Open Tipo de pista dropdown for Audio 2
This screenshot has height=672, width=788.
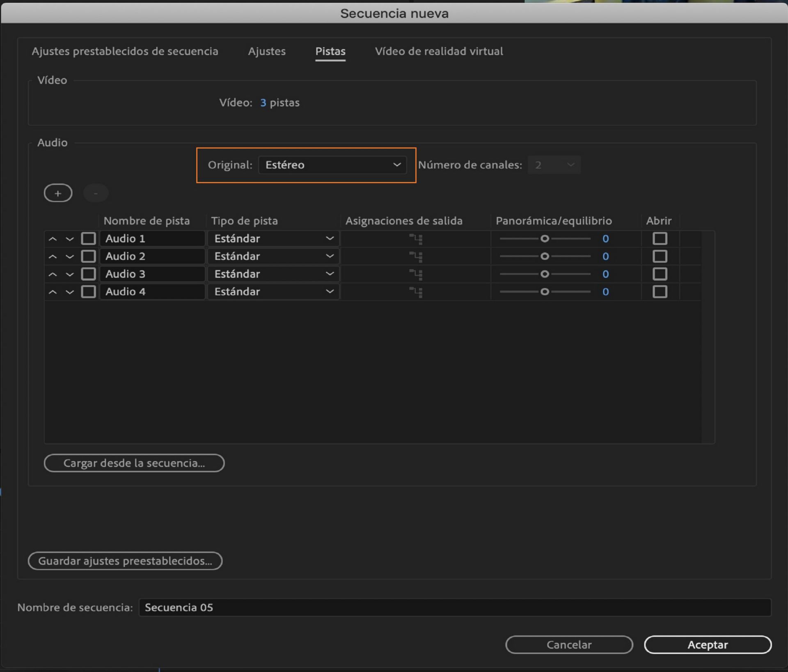[273, 256]
